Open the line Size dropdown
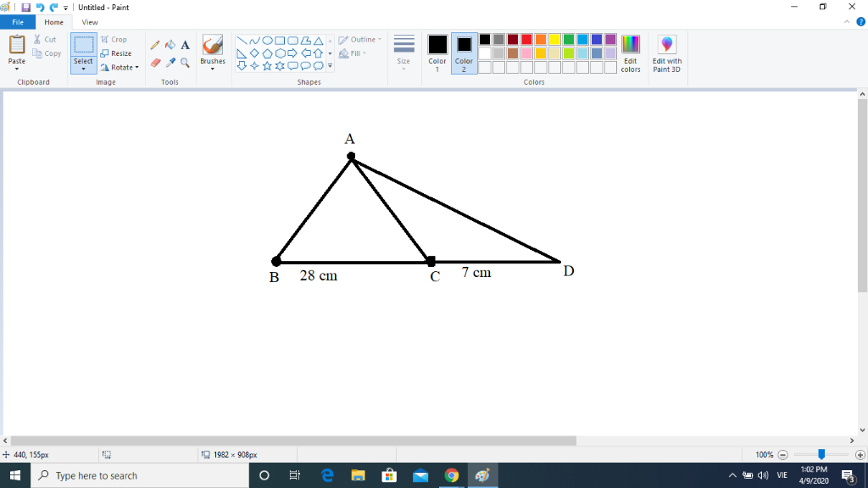This screenshot has width=868, height=488. [403, 53]
